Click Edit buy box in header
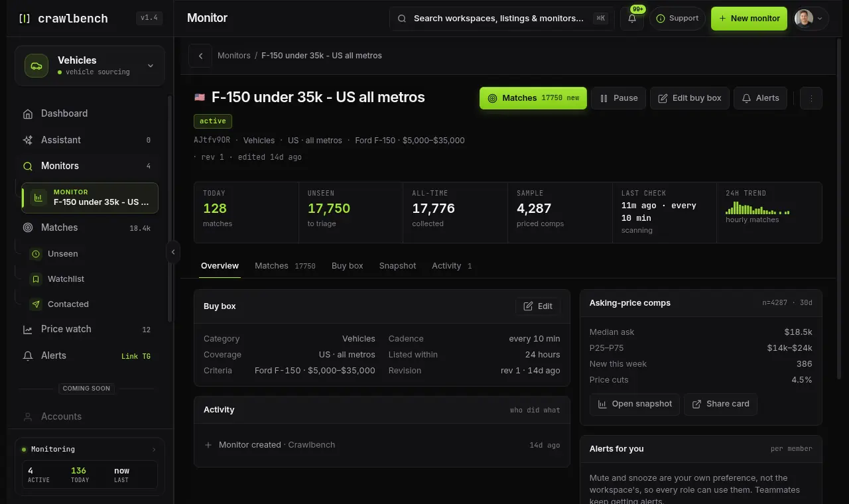Viewport: 849px width, 504px height. (x=690, y=98)
